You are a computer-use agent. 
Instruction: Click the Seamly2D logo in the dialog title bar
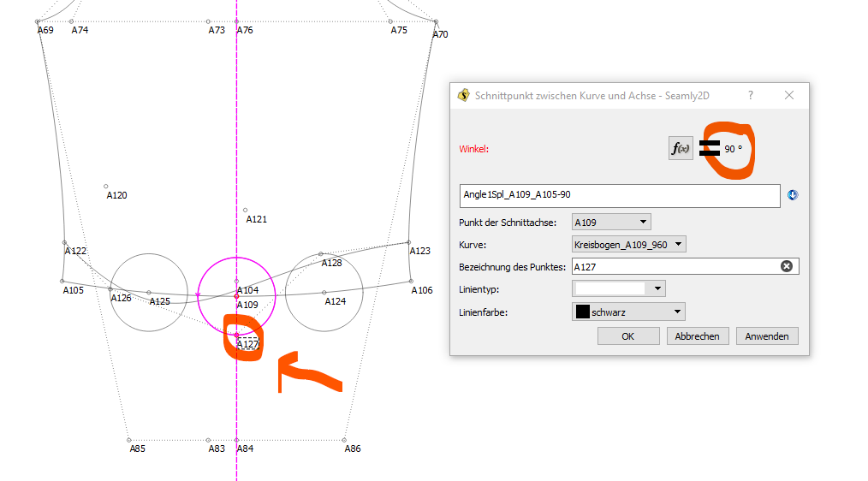coord(463,96)
